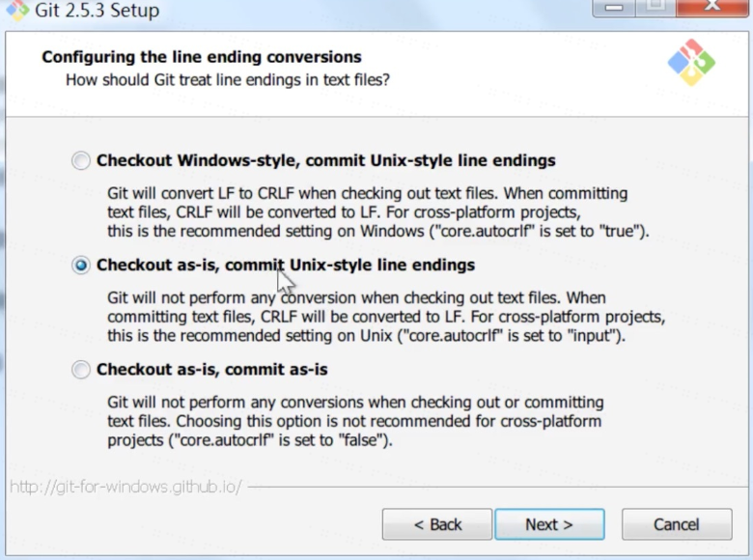
Task: Click the Git 2.5.3 Setup title text
Action: pyautogui.click(x=97, y=10)
